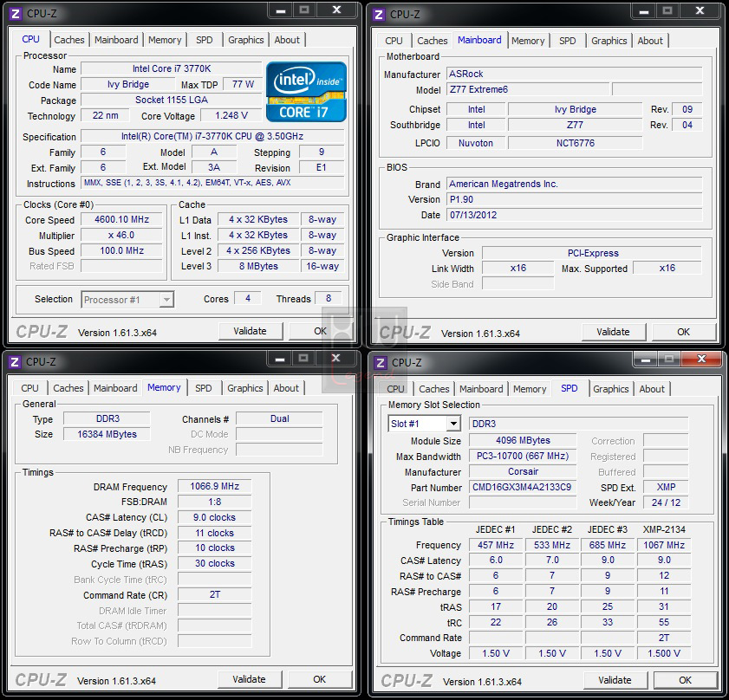Click the CPU-Z title icon in the CPU window
The height and width of the screenshot is (700, 729).
(x=16, y=14)
